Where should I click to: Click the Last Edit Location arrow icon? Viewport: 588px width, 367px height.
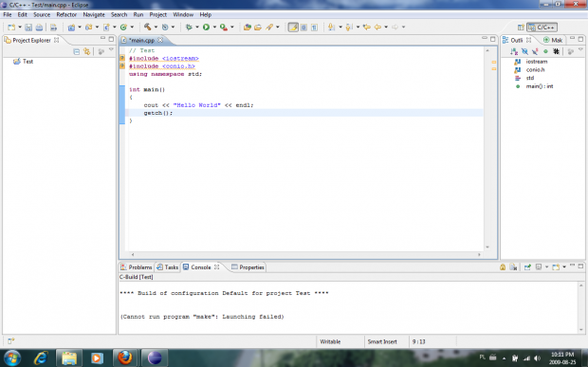tap(367, 27)
